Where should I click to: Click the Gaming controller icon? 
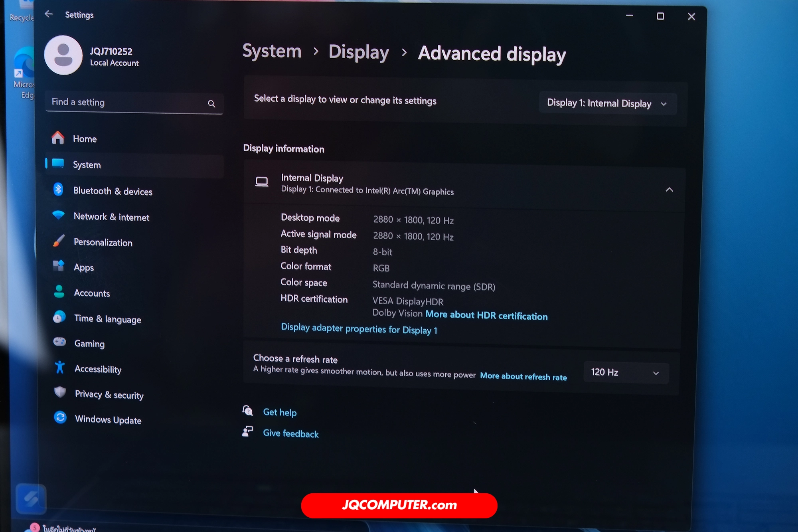pos(60,342)
